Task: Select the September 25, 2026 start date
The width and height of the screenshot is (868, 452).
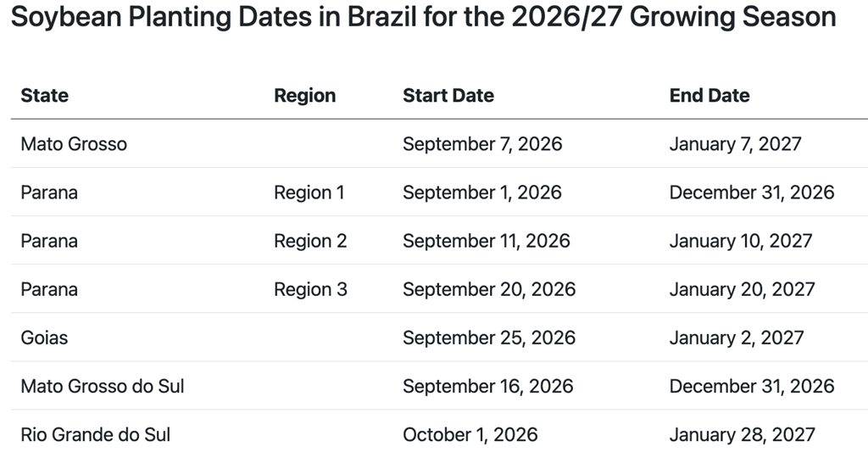Action: coord(489,338)
